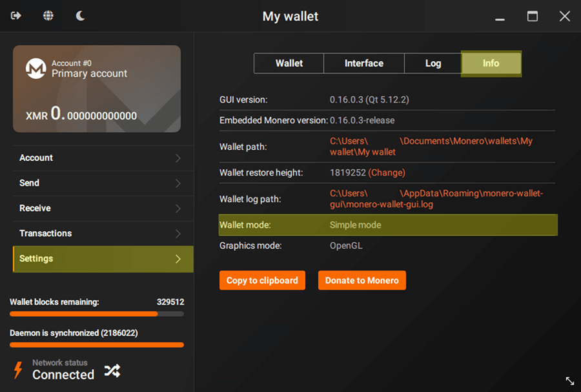Open the Transactions section chevron
The width and height of the screenshot is (581, 392).
[178, 233]
